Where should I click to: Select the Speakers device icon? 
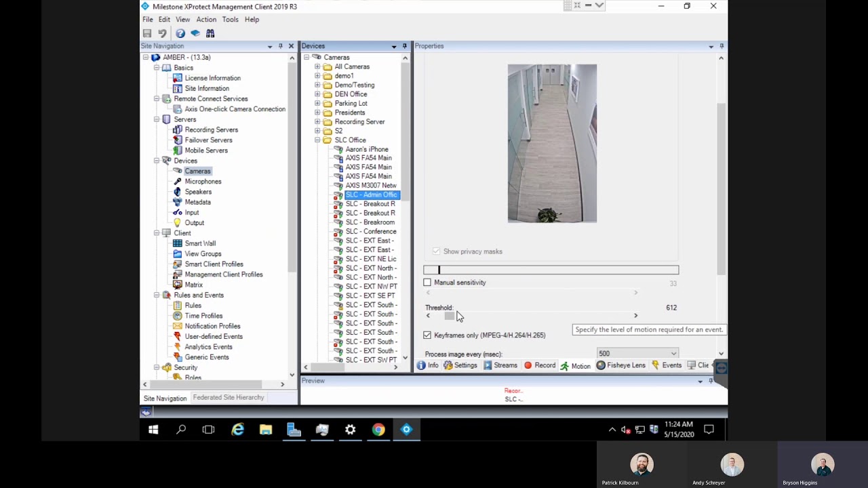(178, 192)
